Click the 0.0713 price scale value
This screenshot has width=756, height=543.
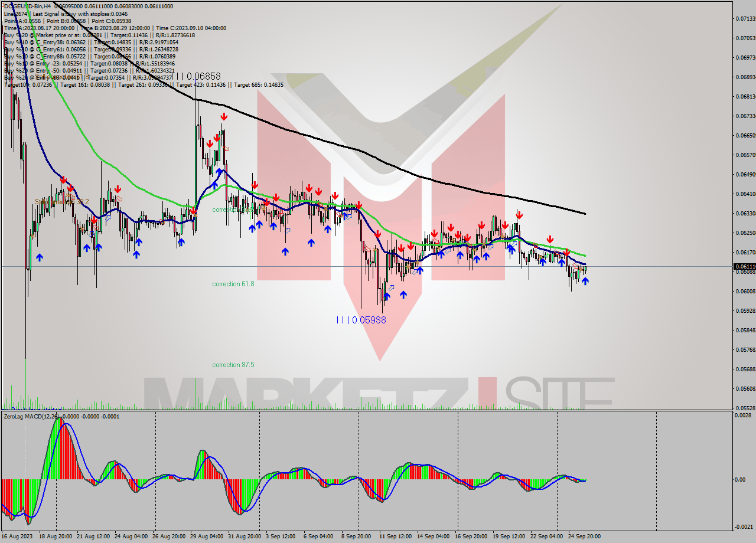tap(744, 19)
